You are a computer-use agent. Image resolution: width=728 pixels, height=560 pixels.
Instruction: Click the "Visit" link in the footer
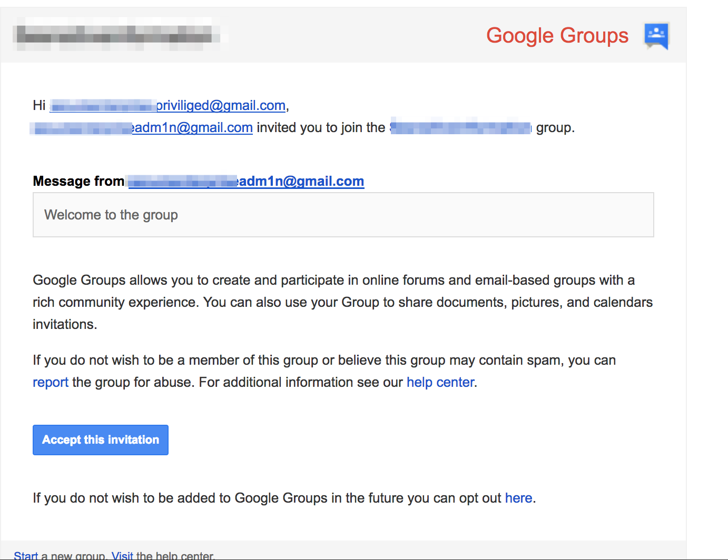pos(122,555)
